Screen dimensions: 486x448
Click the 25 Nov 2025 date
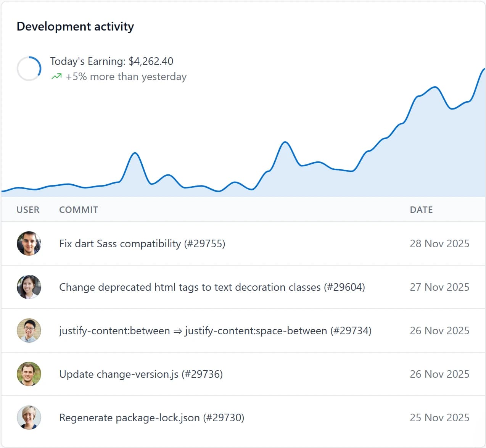440,417
